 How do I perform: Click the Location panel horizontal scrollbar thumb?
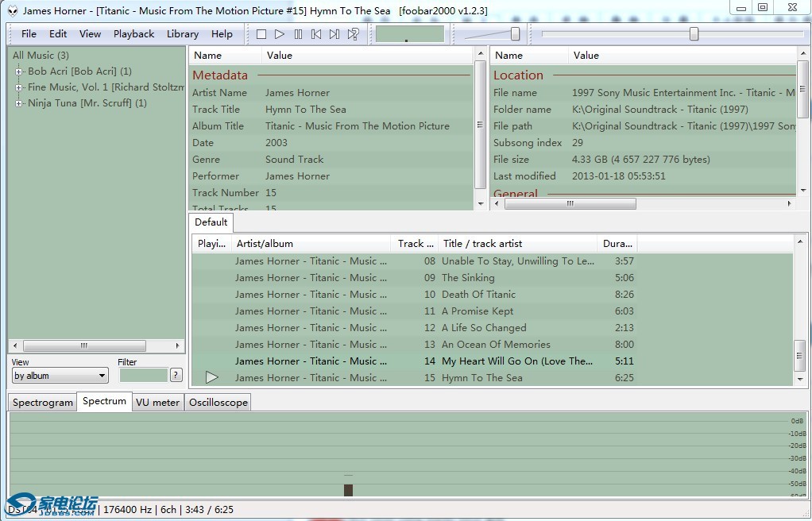point(570,203)
